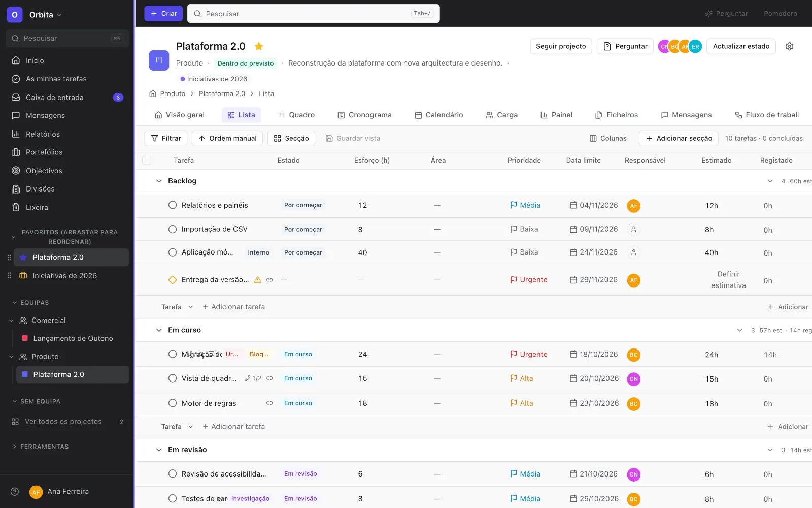
Task: Click the red Lançamento de Outono project swatch
Action: tap(24, 338)
